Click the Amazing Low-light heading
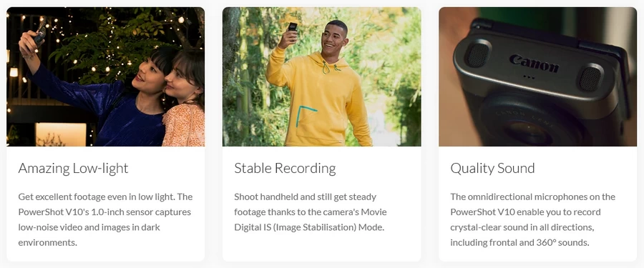Screen dimensions: 644x268 (73, 168)
